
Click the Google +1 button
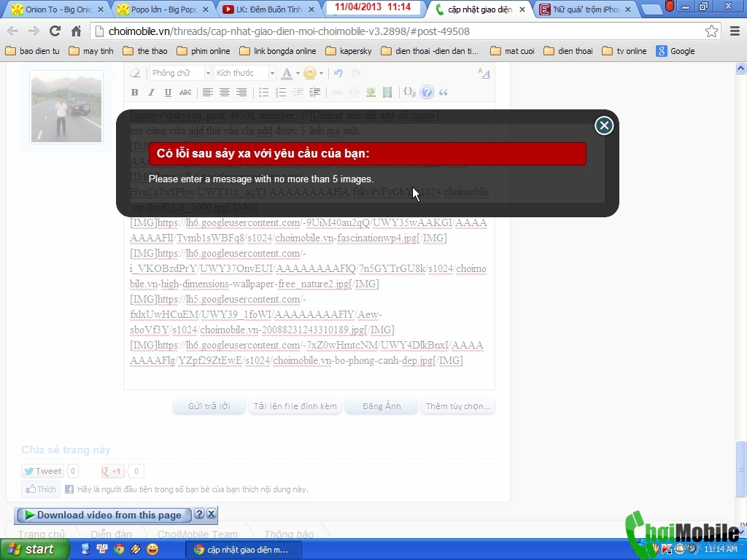112,471
